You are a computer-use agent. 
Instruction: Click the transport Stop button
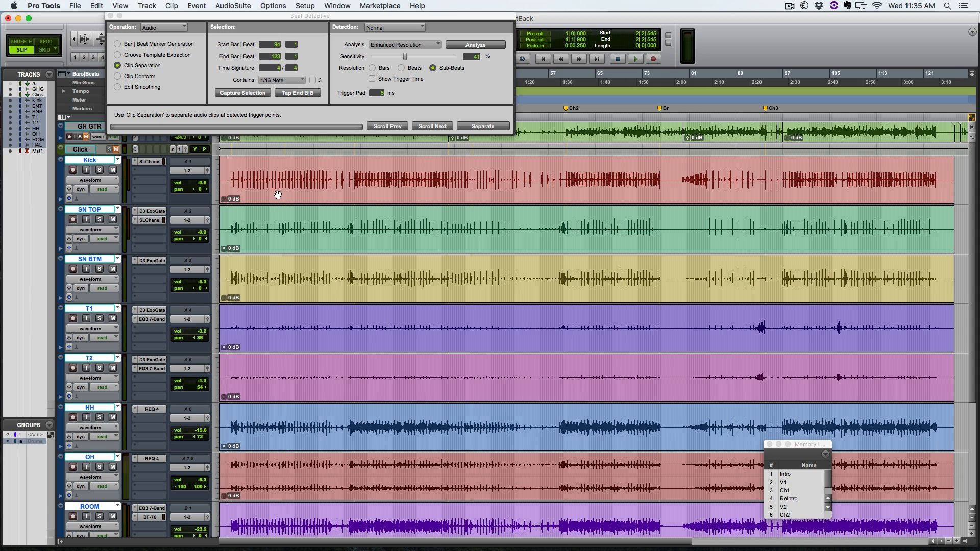tap(618, 59)
